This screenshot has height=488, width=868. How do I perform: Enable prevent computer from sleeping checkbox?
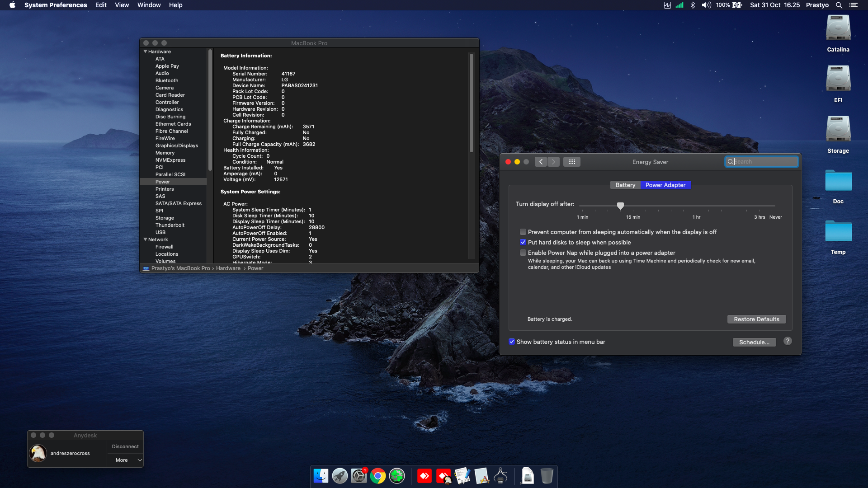(x=523, y=232)
